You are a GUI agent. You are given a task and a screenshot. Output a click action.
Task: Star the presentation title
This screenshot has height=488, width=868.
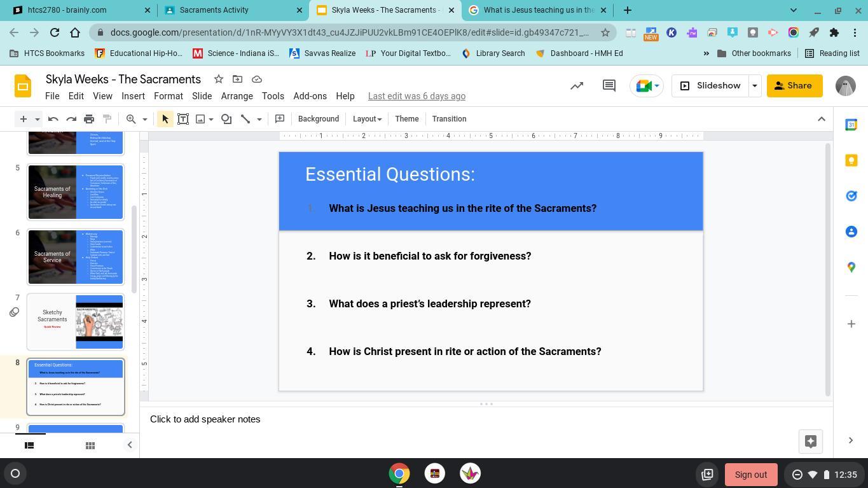[218, 79]
